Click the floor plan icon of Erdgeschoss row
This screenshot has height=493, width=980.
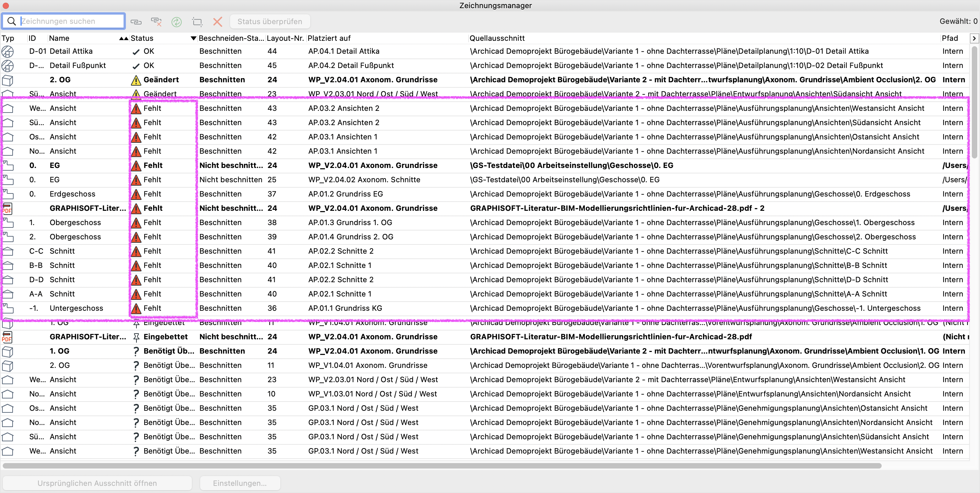pyautogui.click(x=7, y=194)
